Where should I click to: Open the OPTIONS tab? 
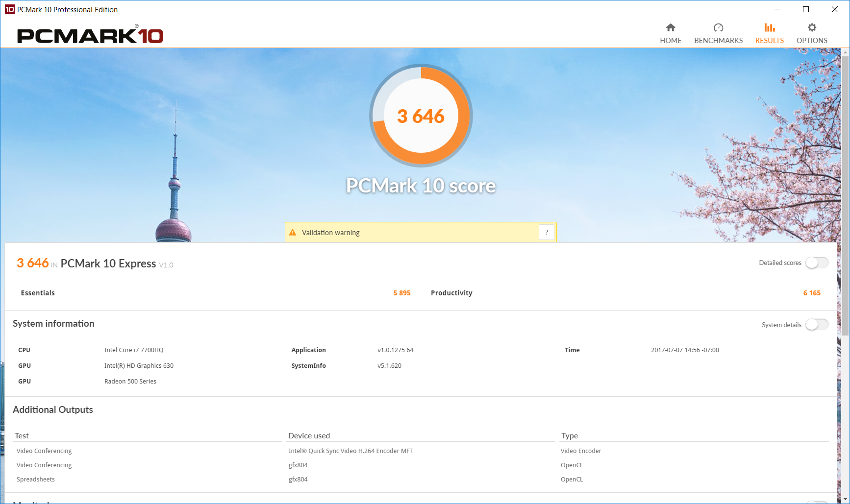click(812, 34)
